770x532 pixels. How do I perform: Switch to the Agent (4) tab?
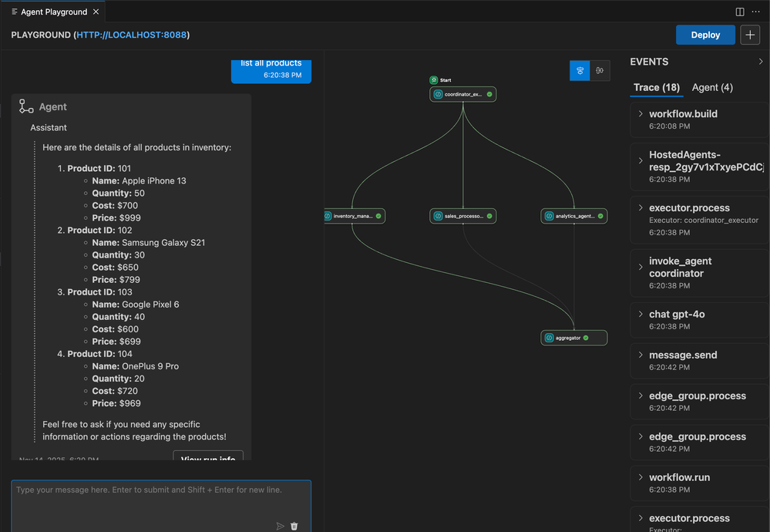[712, 88]
